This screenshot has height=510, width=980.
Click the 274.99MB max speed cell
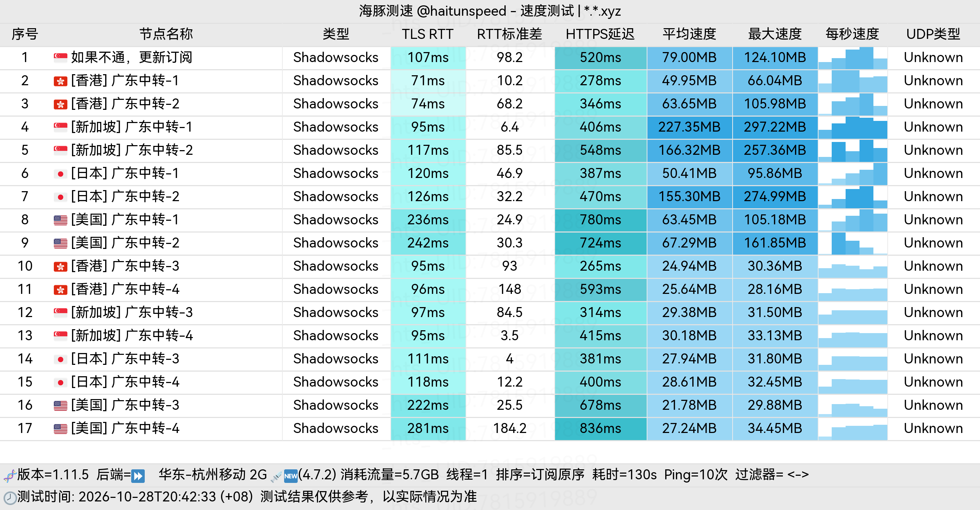pyautogui.click(x=775, y=197)
